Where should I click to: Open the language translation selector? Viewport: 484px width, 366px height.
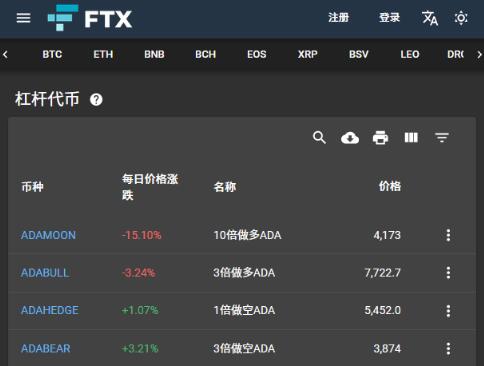click(x=430, y=18)
